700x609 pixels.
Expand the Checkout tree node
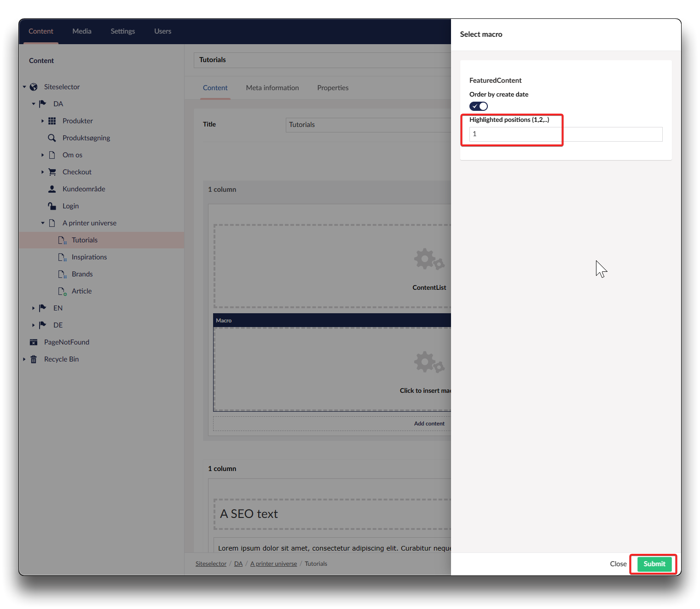pos(43,172)
